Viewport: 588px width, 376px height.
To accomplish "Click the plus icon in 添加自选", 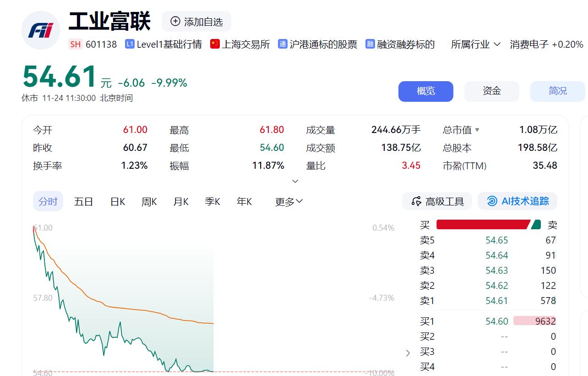I will [x=175, y=21].
